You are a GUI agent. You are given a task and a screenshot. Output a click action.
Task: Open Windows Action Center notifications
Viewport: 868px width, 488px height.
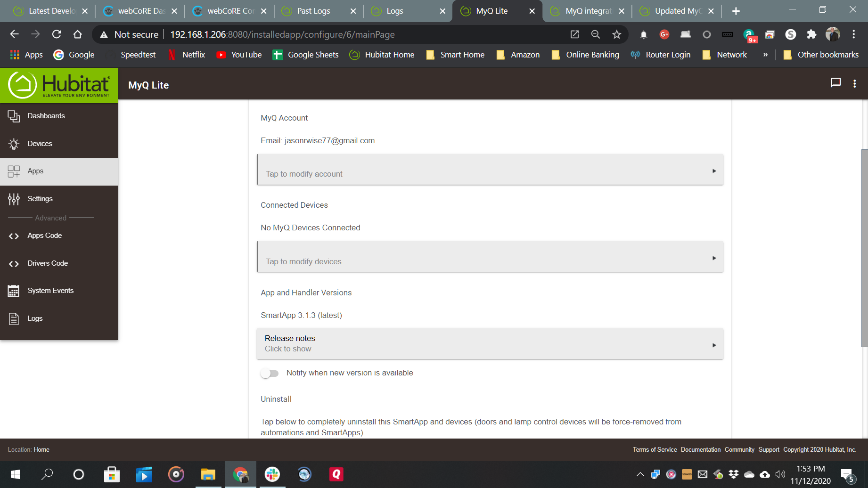(x=848, y=475)
